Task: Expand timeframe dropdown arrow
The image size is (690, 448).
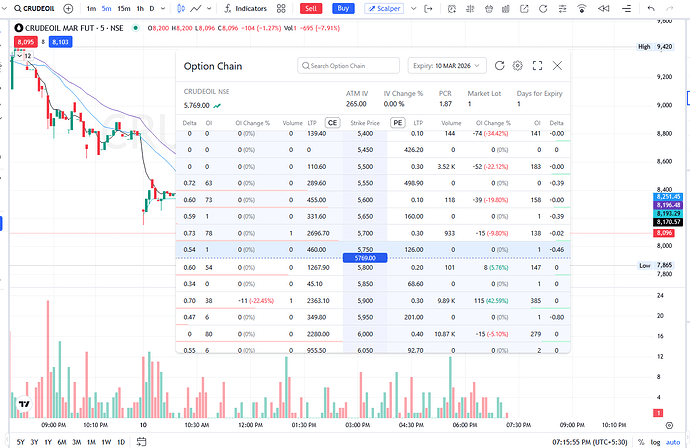Action: click(163, 8)
